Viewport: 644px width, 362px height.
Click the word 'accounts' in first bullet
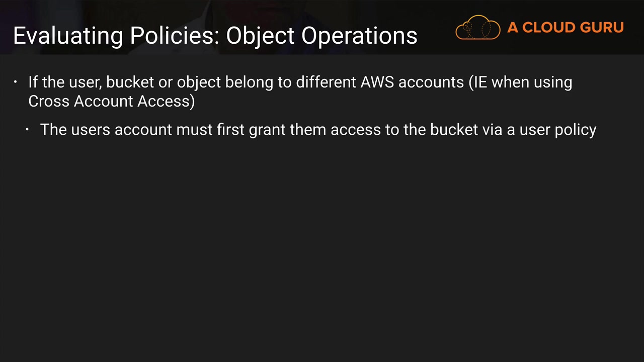[431, 82]
